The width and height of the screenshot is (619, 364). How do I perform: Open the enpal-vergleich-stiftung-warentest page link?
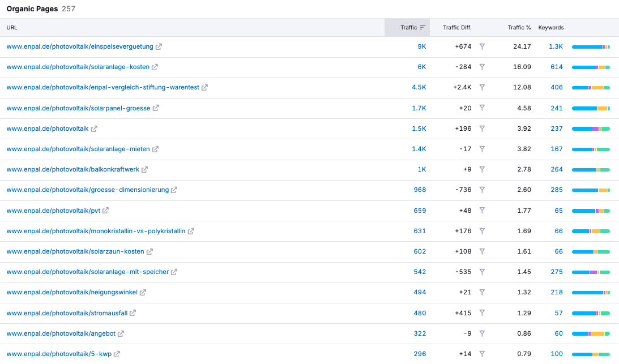click(103, 87)
